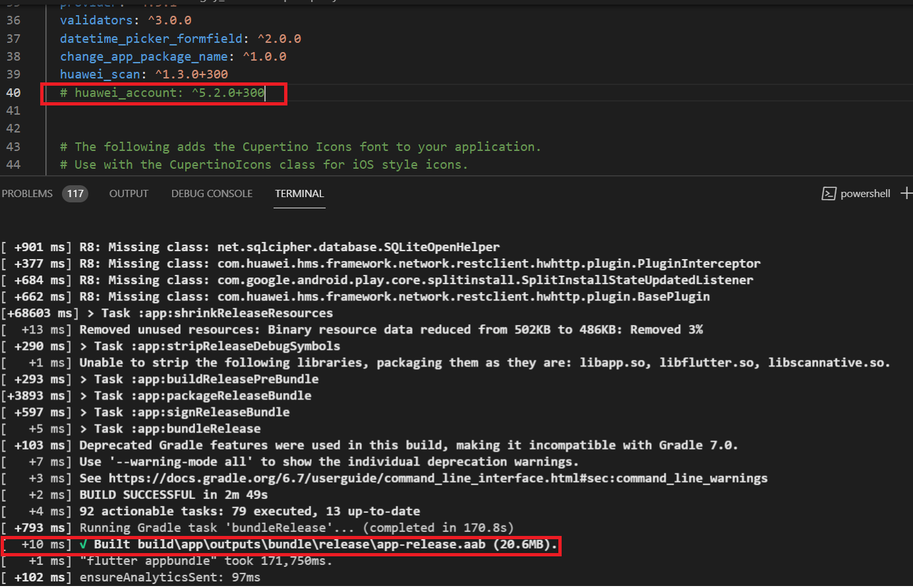Open the OUTPUT panel tab
913x588 pixels.
point(129,193)
